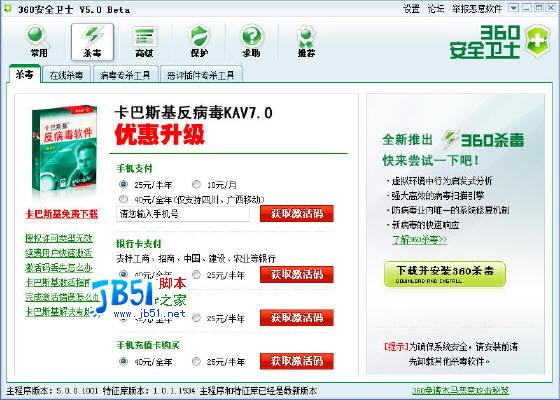Select 40元/全年 under 银行卡支付
560x400 pixels.
click(x=123, y=274)
